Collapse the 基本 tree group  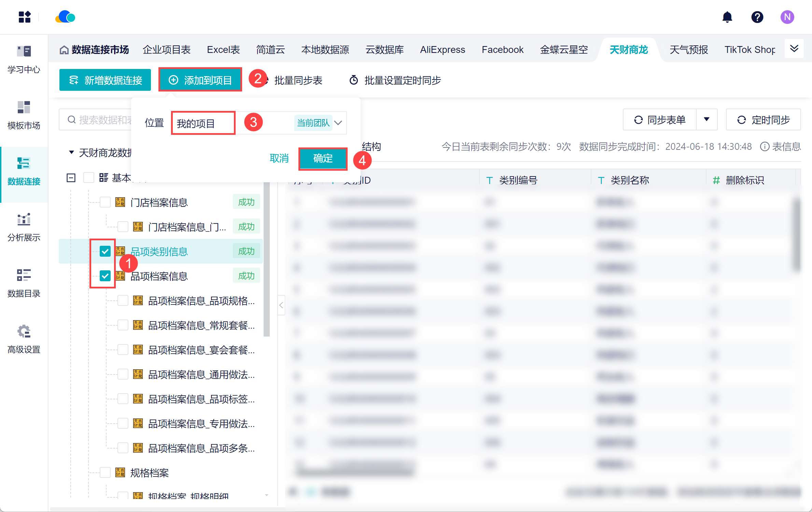point(71,178)
